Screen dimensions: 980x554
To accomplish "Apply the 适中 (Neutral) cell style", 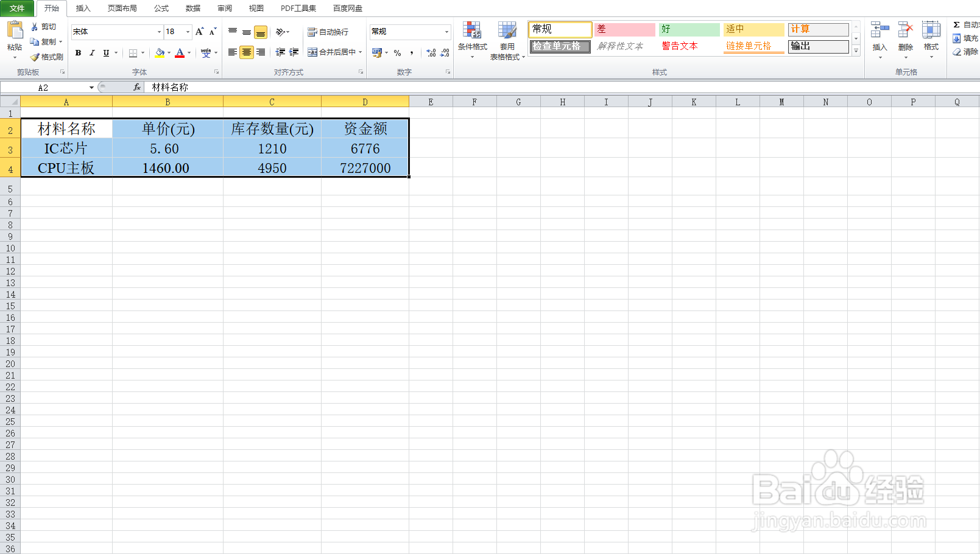I will click(754, 29).
